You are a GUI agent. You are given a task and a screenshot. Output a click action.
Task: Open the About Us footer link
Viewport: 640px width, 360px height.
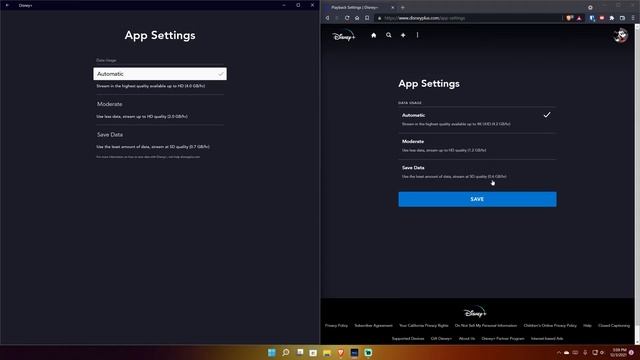467,339
